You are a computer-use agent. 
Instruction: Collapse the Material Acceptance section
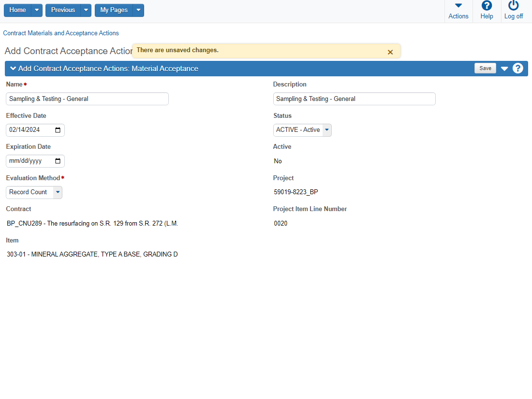coord(13,69)
